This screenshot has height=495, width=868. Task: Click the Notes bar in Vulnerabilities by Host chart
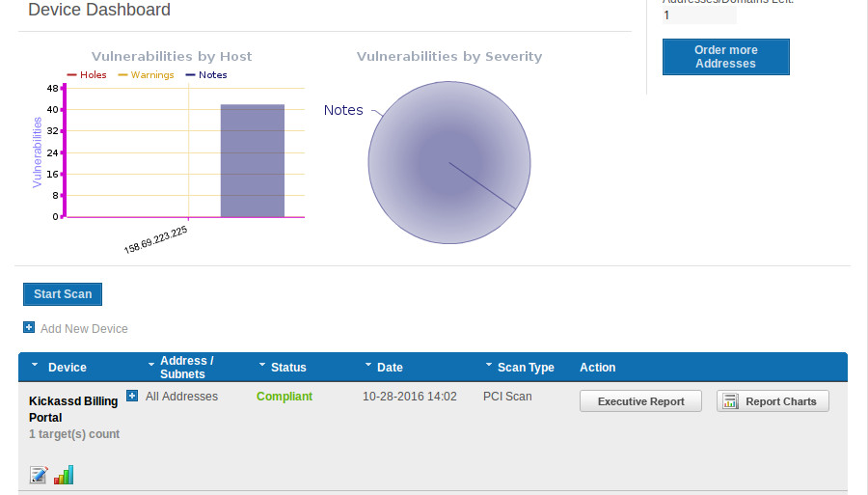(x=253, y=160)
